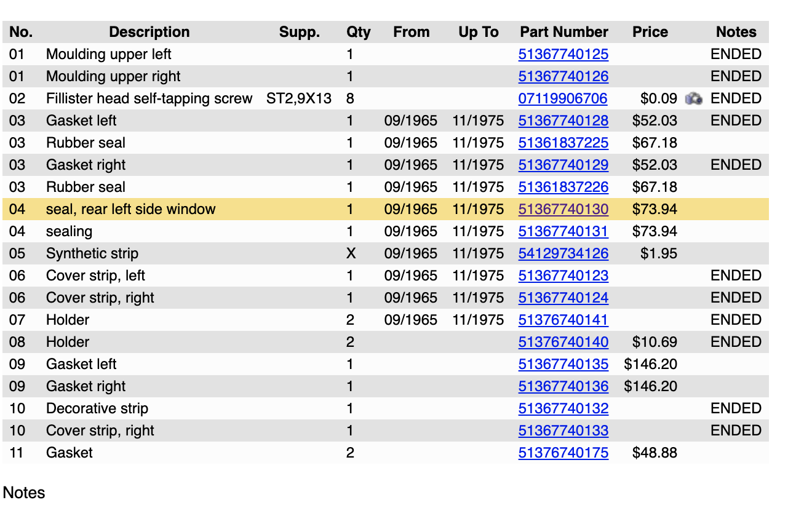Image resolution: width=812 pixels, height=508 pixels.
Task: Open Gasket right part 51367740136
Action: click(563, 386)
